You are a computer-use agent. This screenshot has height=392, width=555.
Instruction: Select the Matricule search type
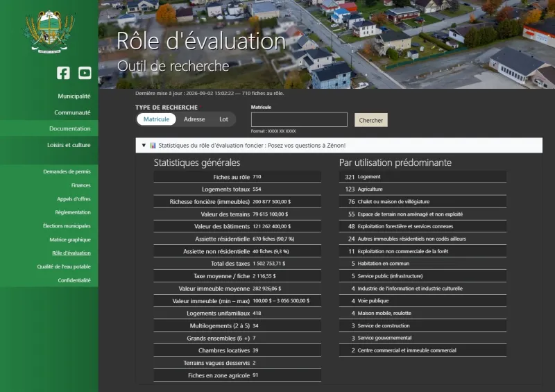click(156, 119)
